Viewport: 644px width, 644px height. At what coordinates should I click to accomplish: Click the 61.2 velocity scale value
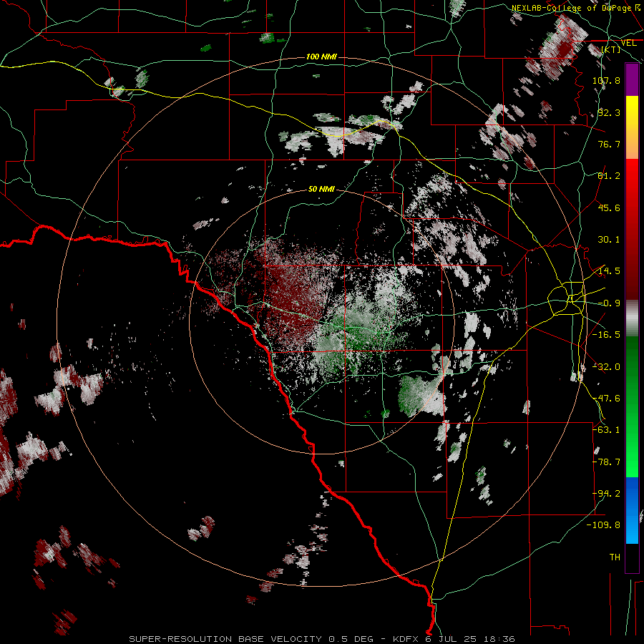click(x=609, y=176)
